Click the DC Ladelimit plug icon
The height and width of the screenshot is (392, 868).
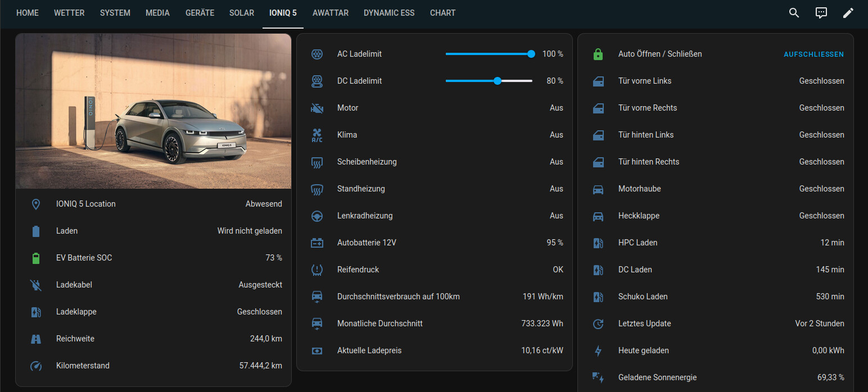[317, 81]
